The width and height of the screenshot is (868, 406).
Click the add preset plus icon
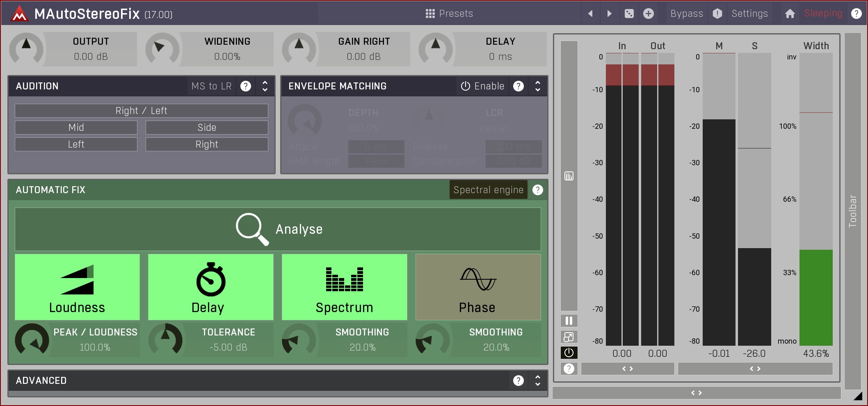(x=649, y=14)
